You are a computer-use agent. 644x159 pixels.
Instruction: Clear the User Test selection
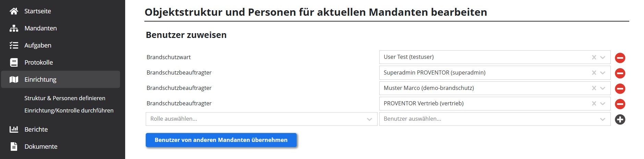(594, 57)
